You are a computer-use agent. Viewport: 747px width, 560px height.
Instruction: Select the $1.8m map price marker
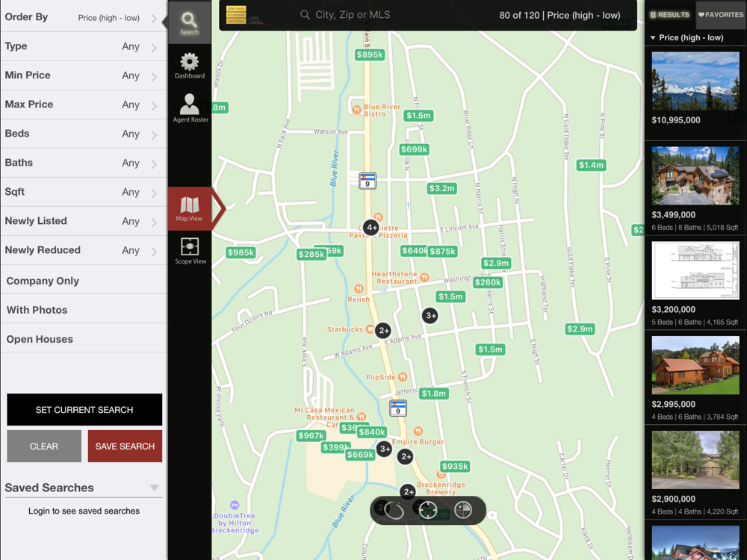(433, 393)
